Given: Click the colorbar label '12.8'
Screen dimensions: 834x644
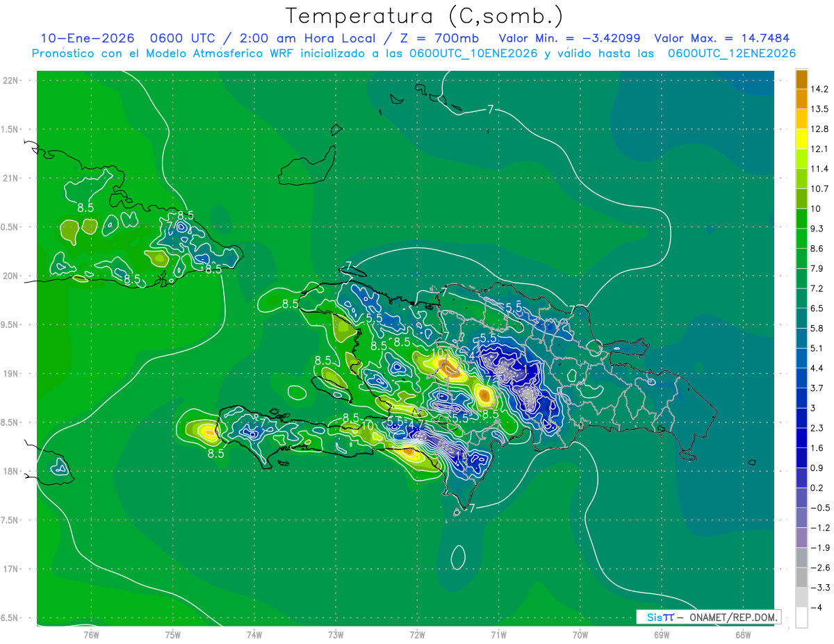Looking at the screenshot, I should 819,129.
